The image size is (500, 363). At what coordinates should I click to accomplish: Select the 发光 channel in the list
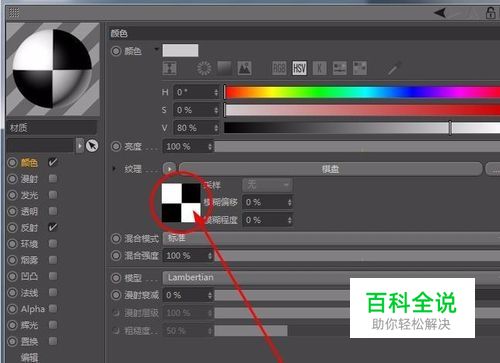click(29, 195)
